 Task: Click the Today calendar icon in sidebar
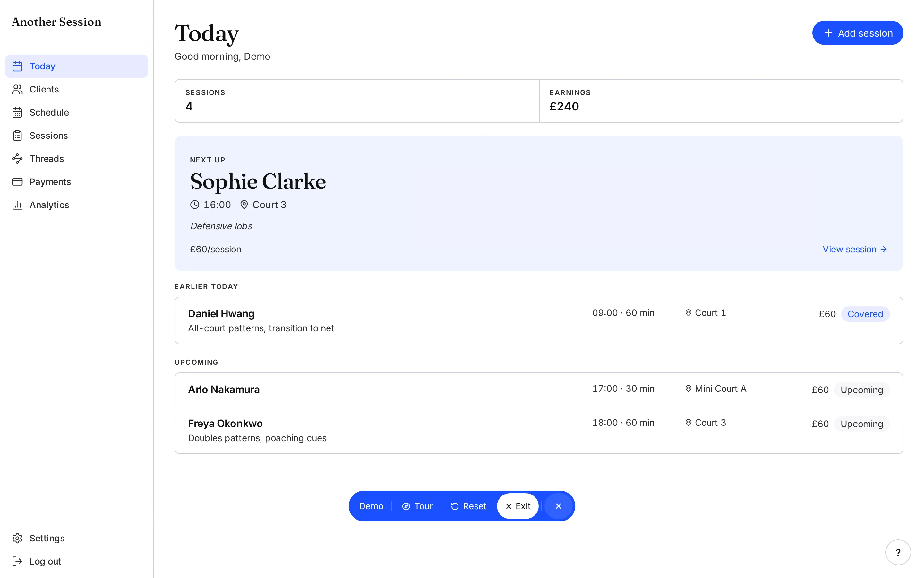[x=17, y=66]
